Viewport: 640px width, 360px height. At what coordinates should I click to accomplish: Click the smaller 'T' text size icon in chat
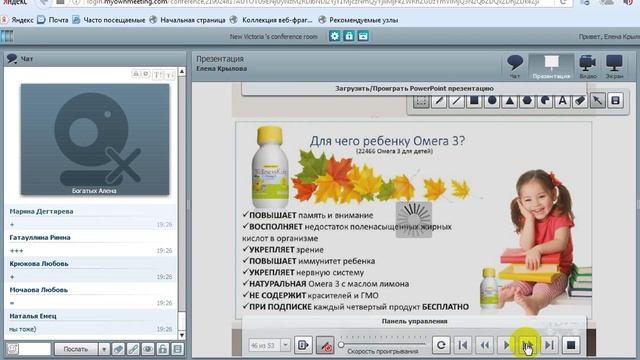pyautogui.click(x=170, y=74)
